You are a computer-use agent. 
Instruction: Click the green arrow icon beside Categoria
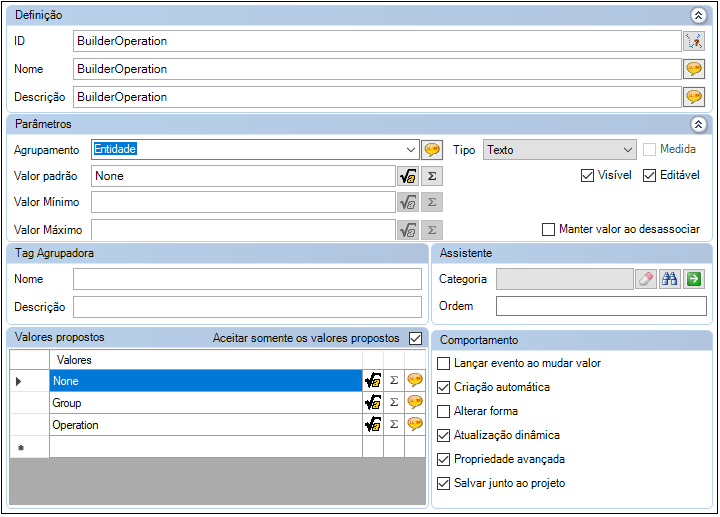[694, 279]
